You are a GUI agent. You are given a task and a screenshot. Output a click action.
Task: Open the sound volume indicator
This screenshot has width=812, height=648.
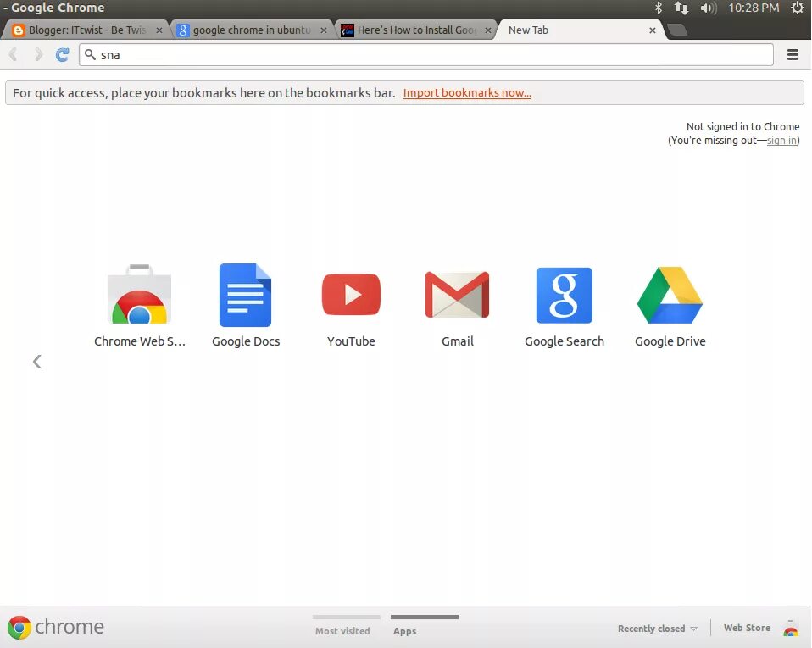pyautogui.click(x=708, y=8)
